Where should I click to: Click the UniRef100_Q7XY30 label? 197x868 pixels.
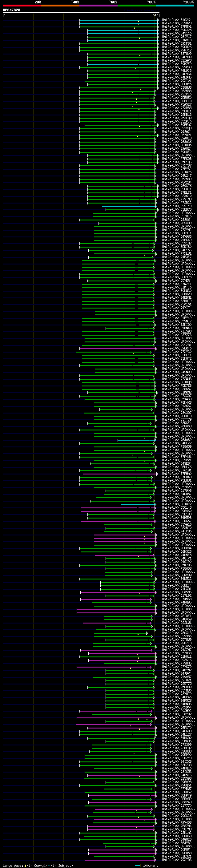(177, 352)
